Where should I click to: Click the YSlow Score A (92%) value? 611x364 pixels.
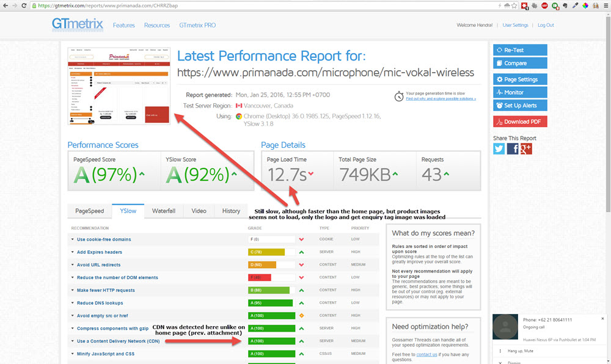tap(197, 175)
